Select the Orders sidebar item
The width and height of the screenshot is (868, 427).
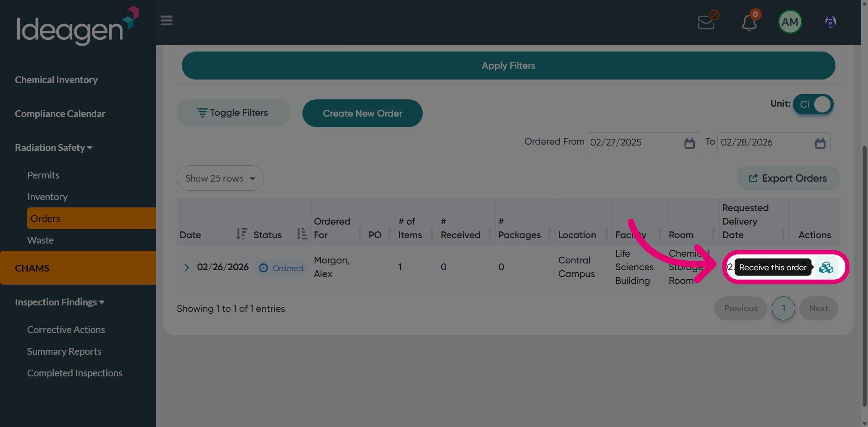pyautogui.click(x=91, y=218)
